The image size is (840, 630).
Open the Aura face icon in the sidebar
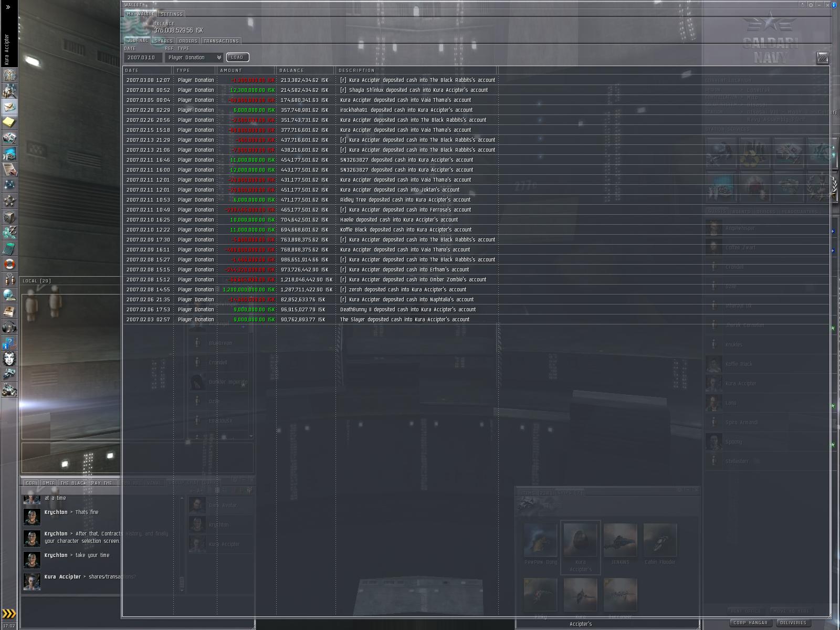(x=9, y=359)
